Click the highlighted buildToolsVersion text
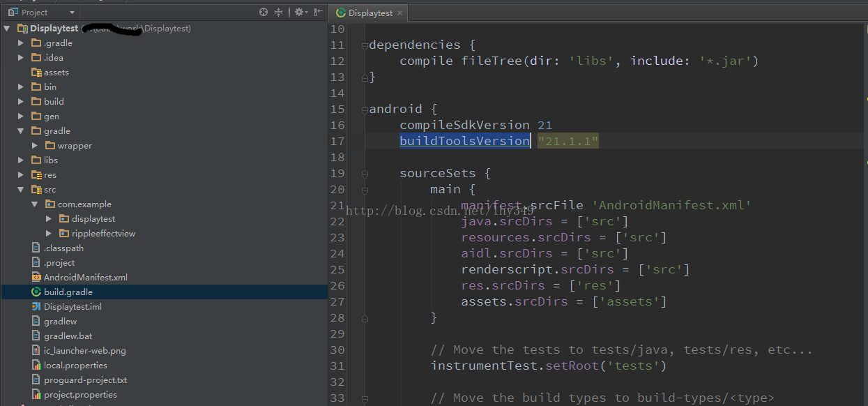Image resolution: width=868 pixels, height=406 pixels. [464, 142]
